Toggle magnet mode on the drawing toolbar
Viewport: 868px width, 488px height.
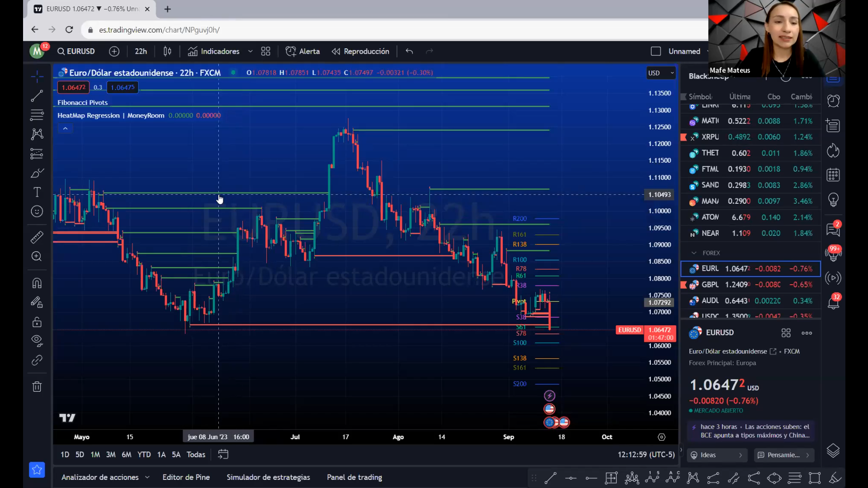(37, 283)
